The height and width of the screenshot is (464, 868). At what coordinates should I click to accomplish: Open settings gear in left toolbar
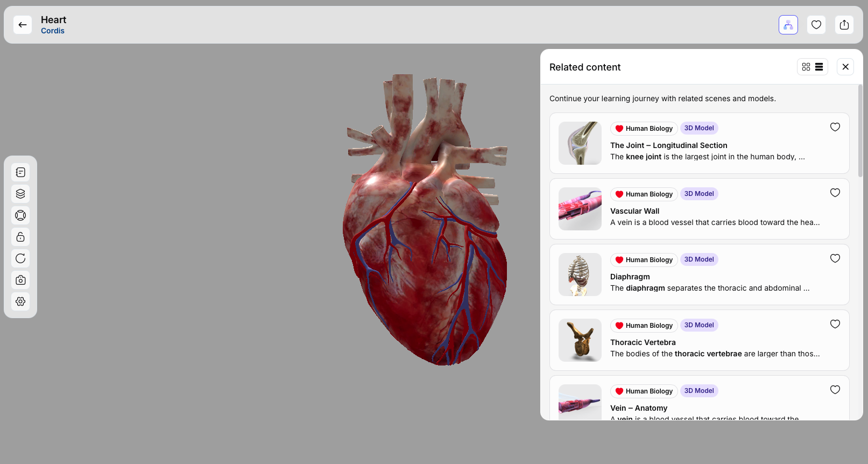(20, 301)
